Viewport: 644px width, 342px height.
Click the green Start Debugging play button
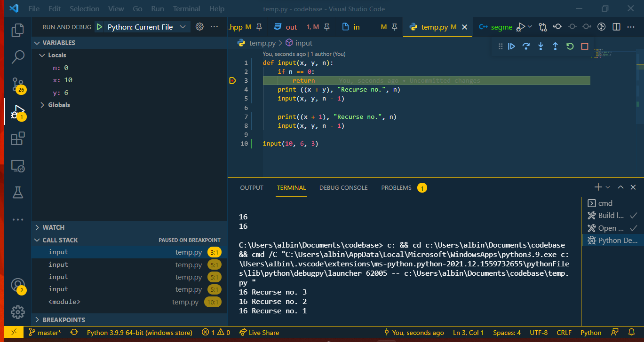click(99, 27)
